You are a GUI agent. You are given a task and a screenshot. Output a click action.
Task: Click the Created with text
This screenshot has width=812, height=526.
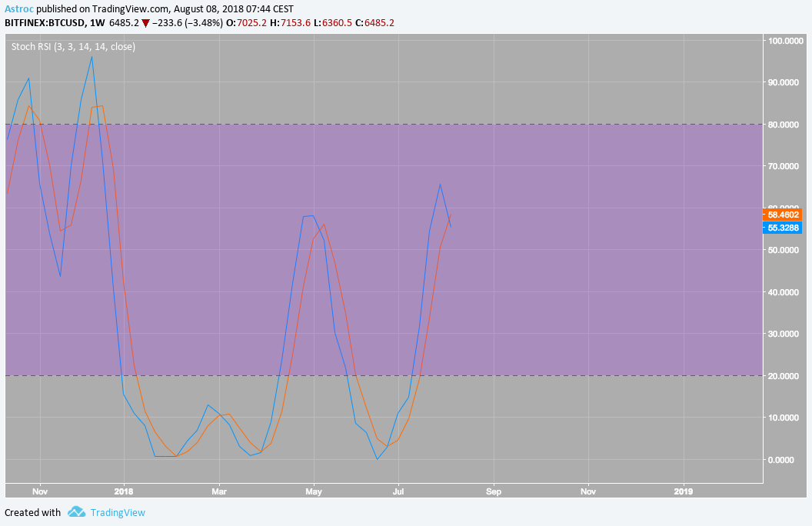(32, 512)
